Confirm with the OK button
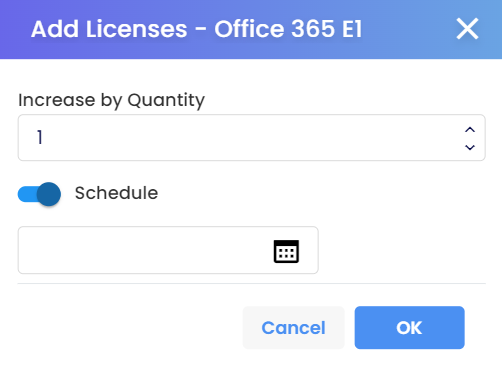502x384 pixels. 409,328
